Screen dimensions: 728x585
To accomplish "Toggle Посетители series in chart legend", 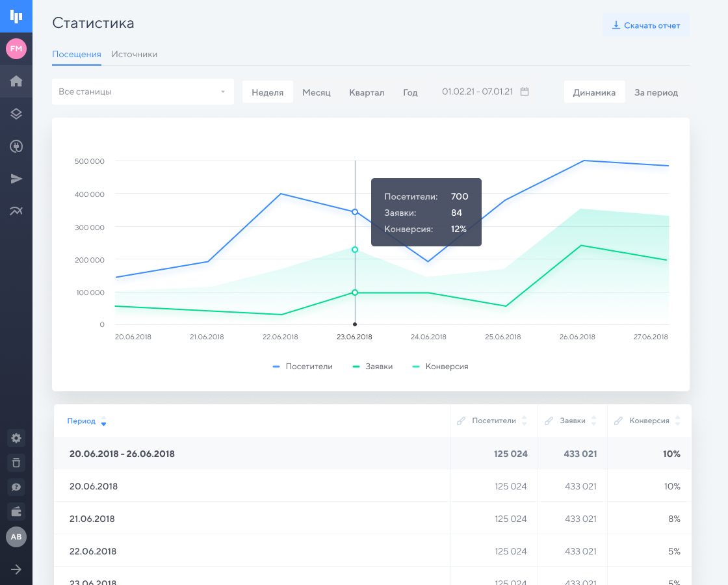I will point(303,367).
